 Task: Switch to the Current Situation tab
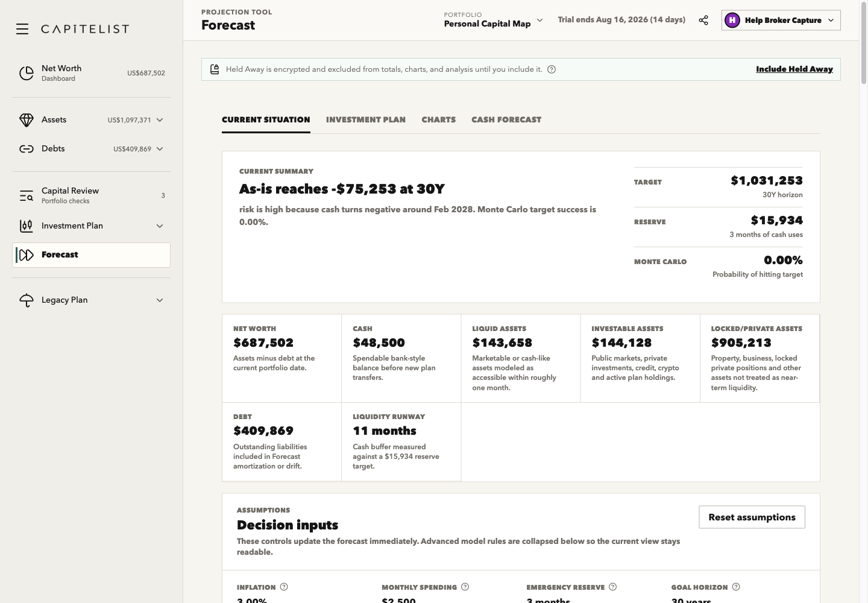pos(266,120)
